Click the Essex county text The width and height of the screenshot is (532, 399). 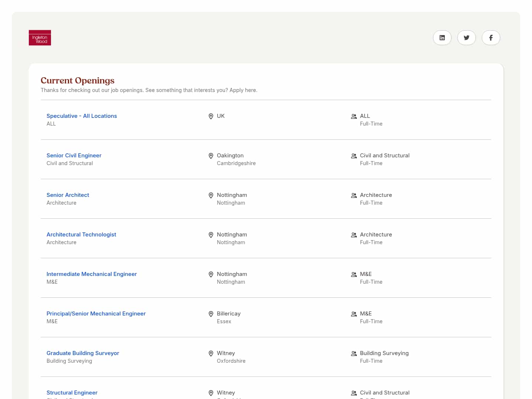coord(224,321)
